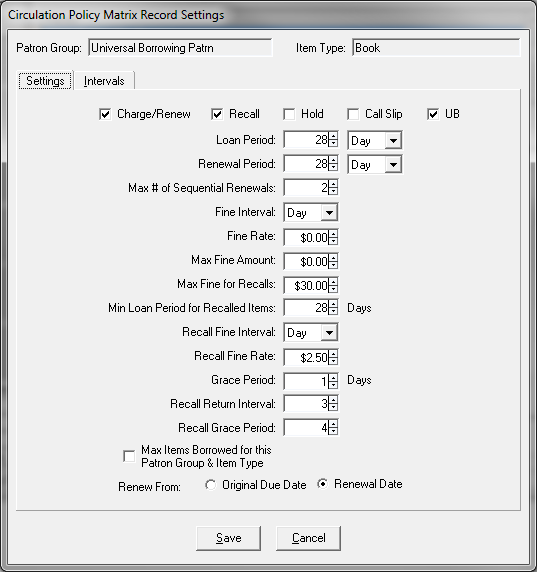
Task: Open the Recall Fine Interval dropdown
Action: pyautogui.click(x=329, y=332)
